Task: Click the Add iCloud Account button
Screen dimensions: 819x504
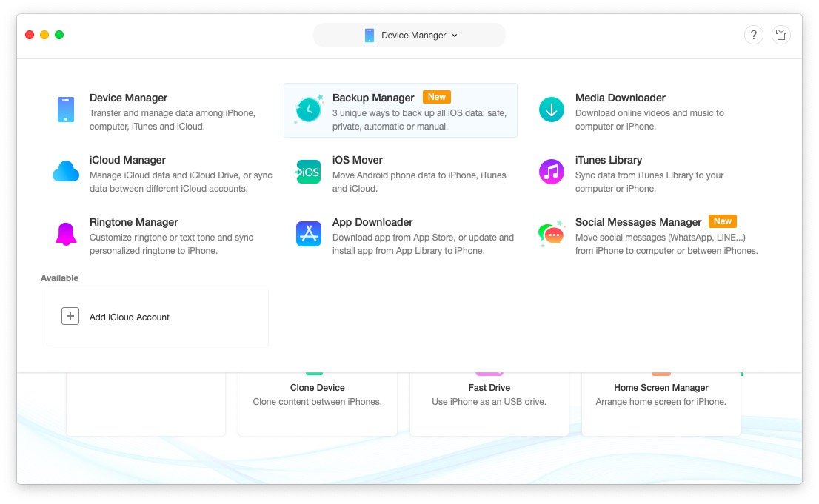Action: pos(158,317)
